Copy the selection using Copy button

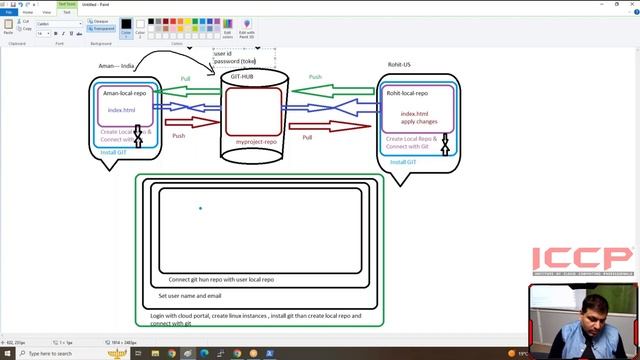click(24, 29)
